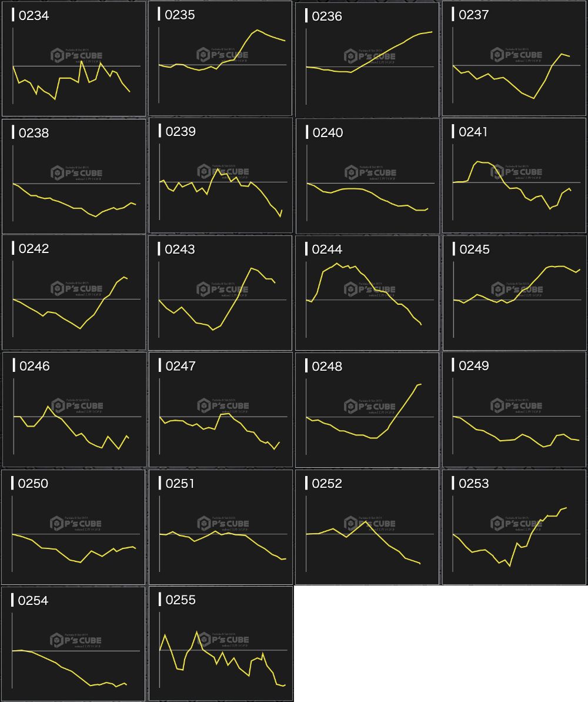Open the graph numbered 0251
The height and width of the screenshot is (702, 588).
pyautogui.click(x=220, y=527)
